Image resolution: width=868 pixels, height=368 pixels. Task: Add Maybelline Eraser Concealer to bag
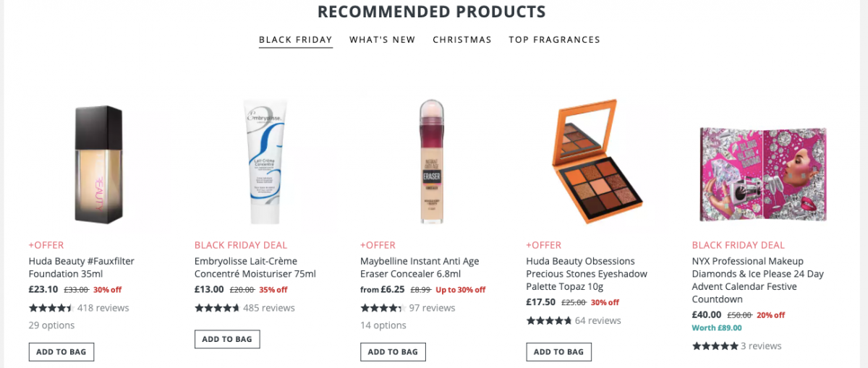[x=393, y=352]
